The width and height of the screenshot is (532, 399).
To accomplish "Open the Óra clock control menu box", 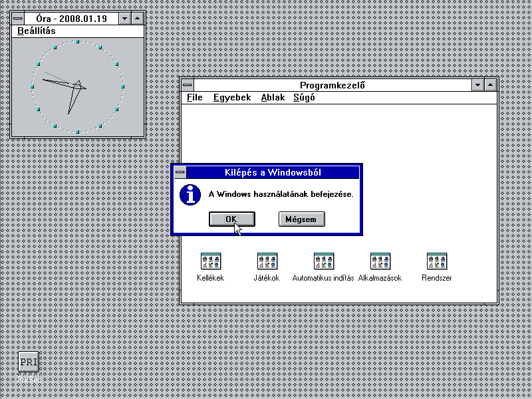I will click(x=18, y=19).
